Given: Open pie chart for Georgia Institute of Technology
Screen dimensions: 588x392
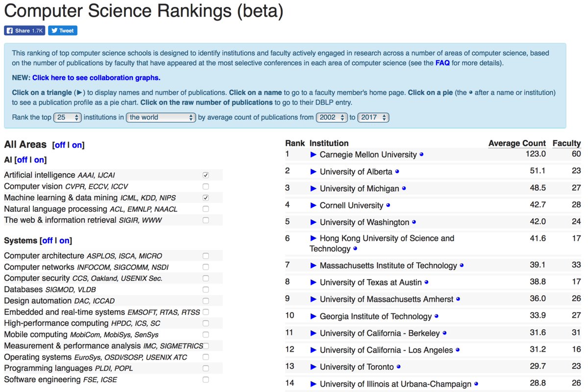Looking at the screenshot, I should pyautogui.click(x=436, y=316).
